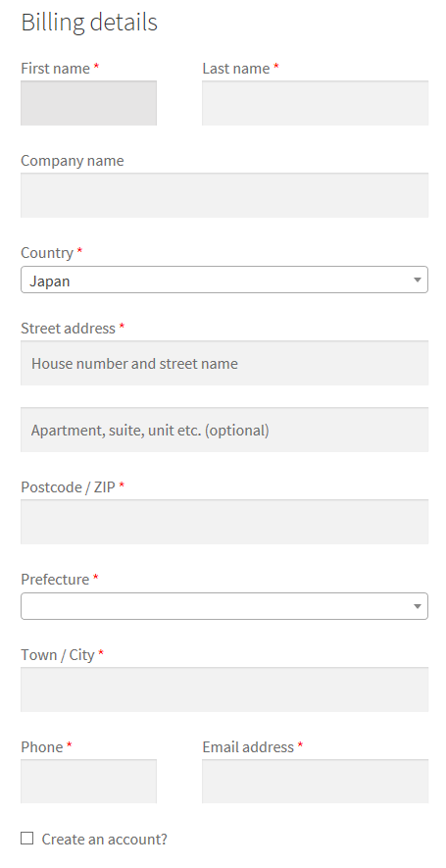The image size is (446, 868).
Task: Click into the Last name field
Action: pyautogui.click(x=315, y=103)
